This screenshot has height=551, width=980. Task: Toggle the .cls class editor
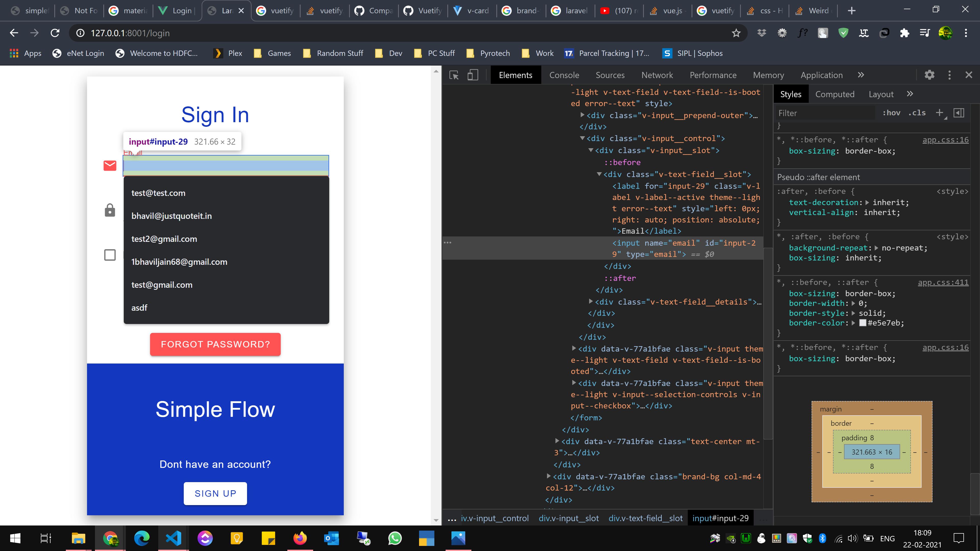pos(917,113)
